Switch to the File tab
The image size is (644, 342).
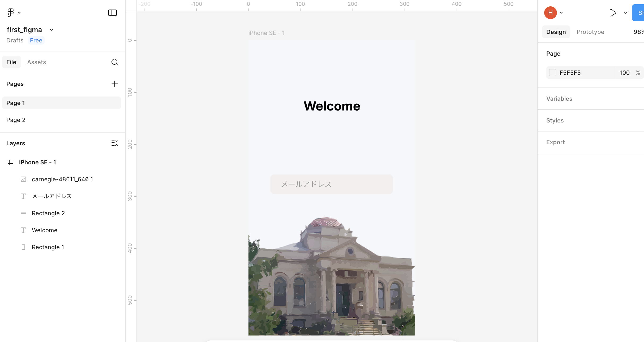click(x=11, y=62)
